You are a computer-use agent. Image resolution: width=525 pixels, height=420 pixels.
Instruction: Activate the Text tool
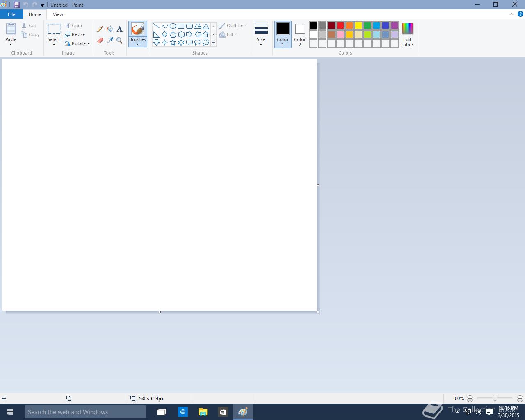click(x=119, y=29)
